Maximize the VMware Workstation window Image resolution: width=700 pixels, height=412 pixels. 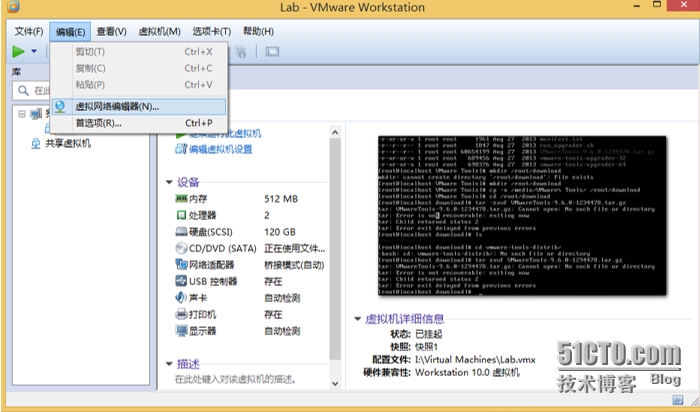[657, 4]
